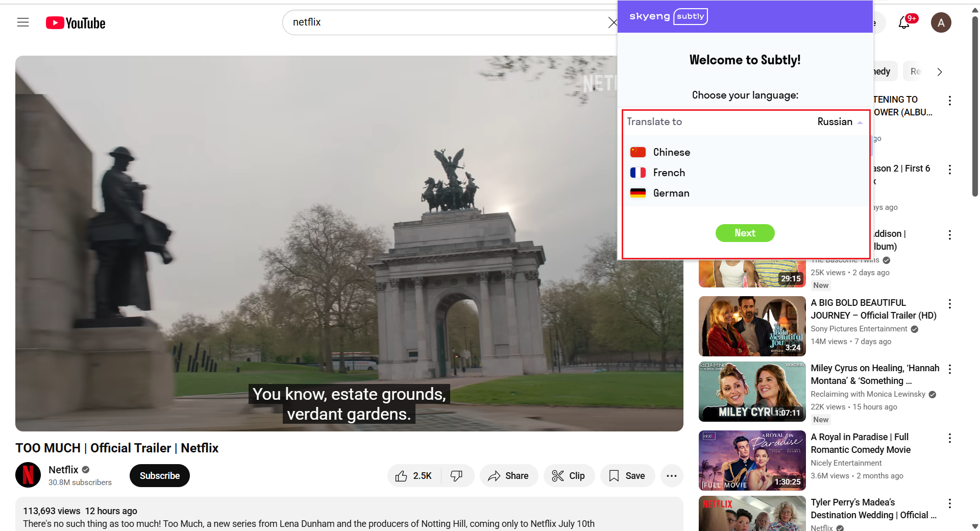This screenshot has height=531, width=980.
Task: Open Miley Cyrus on Healing video title
Action: tap(875, 375)
